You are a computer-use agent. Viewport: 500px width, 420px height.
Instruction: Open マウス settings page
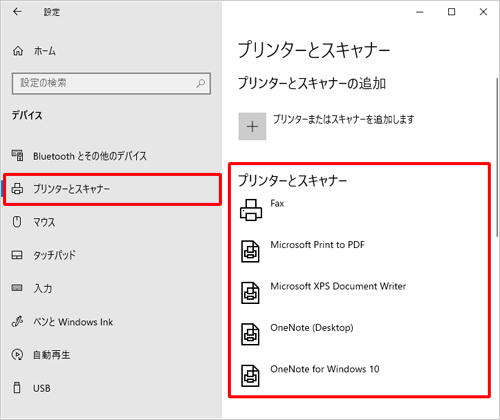(x=44, y=222)
